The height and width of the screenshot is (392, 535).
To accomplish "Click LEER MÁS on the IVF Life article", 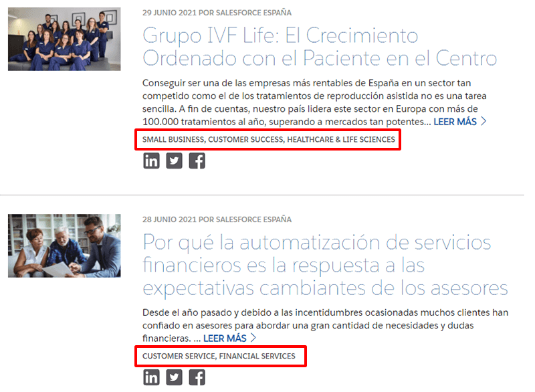I will click(x=455, y=122).
